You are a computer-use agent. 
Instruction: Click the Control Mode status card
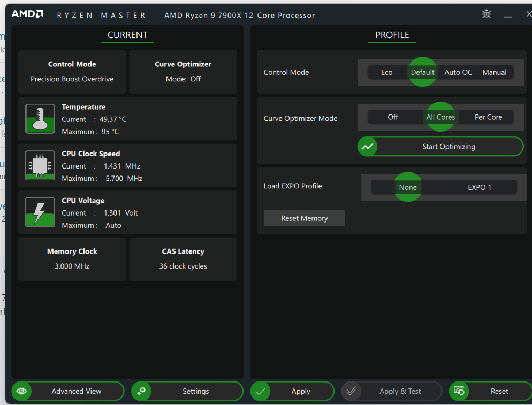pyautogui.click(x=72, y=72)
